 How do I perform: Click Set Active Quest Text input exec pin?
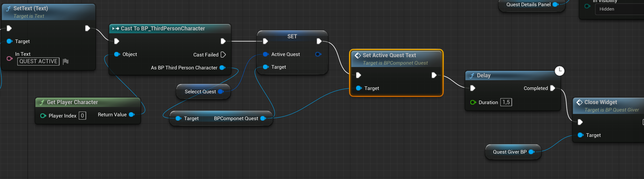(x=358, y=75)
